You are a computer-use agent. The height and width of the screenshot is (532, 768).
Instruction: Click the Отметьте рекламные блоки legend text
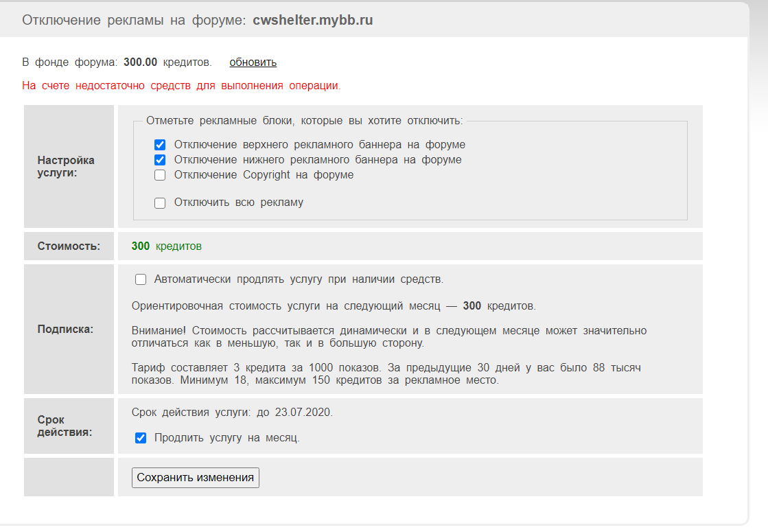(304, 121)
